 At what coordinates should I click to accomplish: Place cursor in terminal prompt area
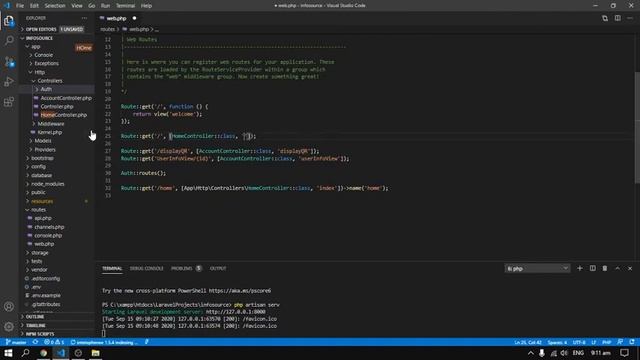point(104,333)
